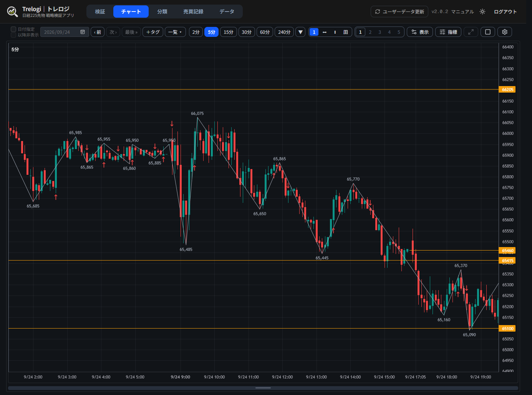This screenshot has width=532, height=395.
Task: Click the square frame icon button
Action: tap(488, 32)
